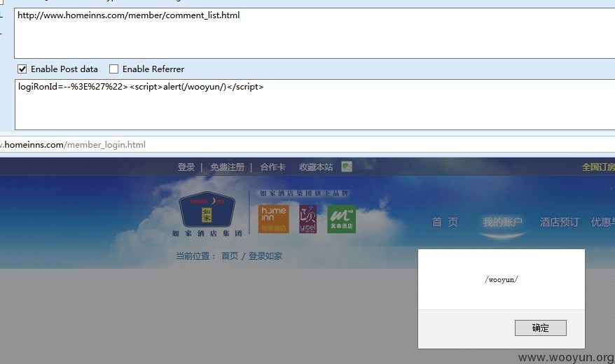Select the orange home inn brand logo
Viewport: 615px width, 364px height.
pos(274,219)
